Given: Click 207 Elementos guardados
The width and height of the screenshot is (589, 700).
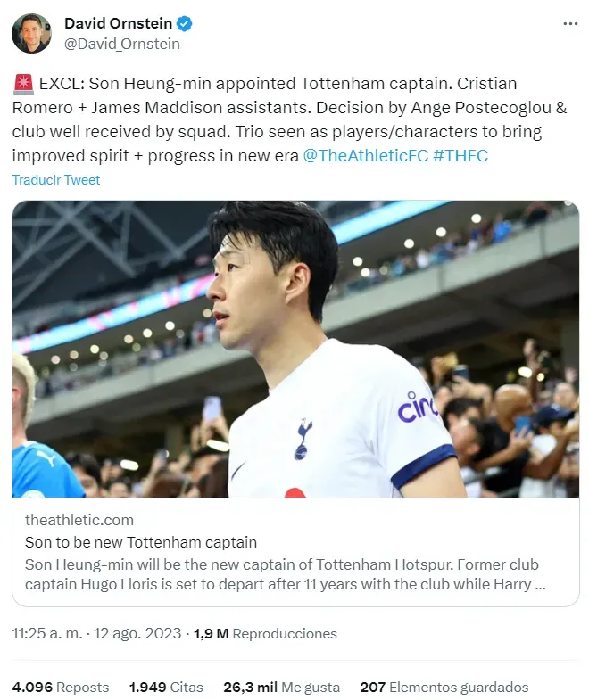Looking at the screenshot, I should [444, 687].
